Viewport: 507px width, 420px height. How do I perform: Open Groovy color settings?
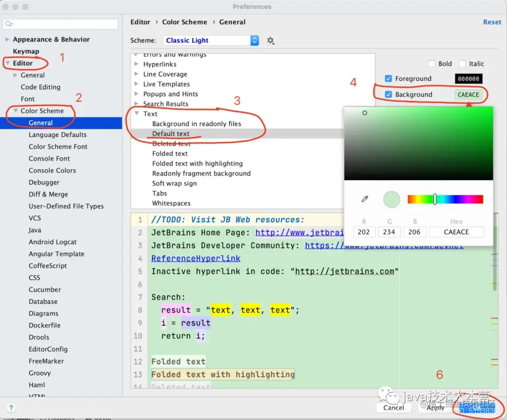(x=39, y=373)
